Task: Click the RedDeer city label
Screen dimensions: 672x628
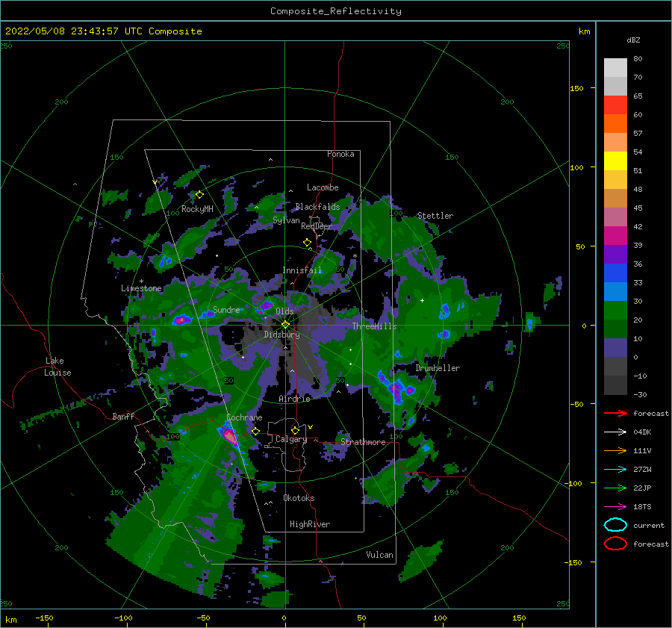Action: (317, 226)
